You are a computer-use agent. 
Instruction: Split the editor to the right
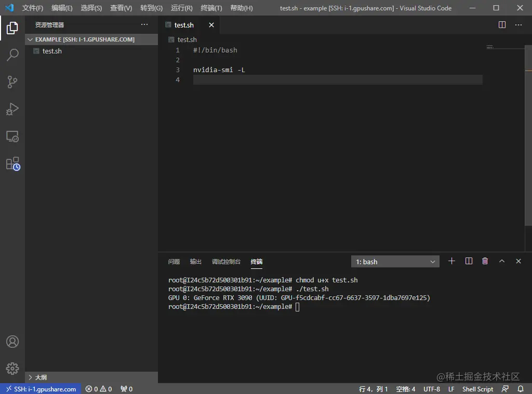(502, 25)
